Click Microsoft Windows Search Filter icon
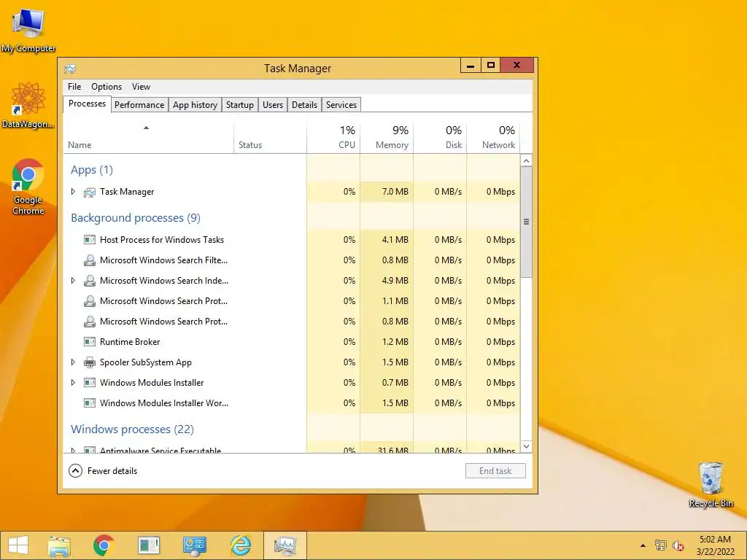Image resolution: width=747 pixels, height=560 pixels. point(90,260)
